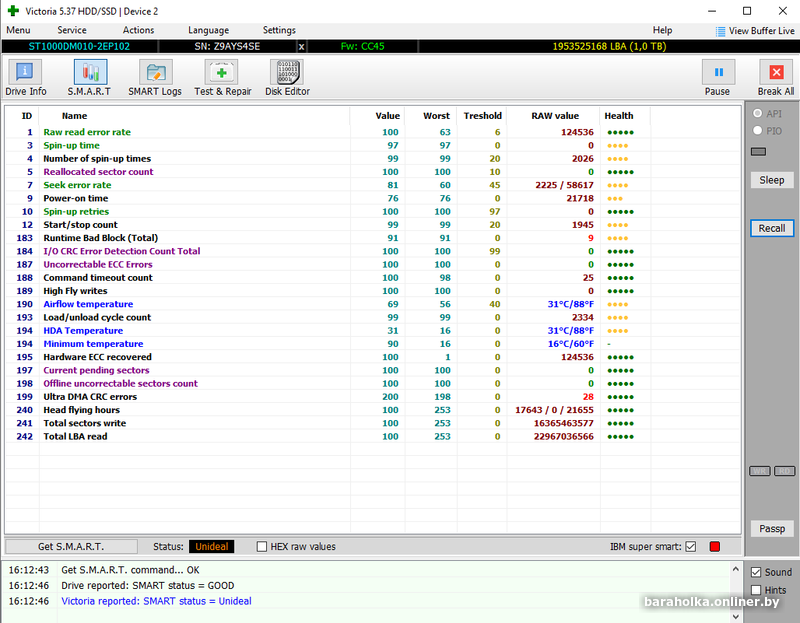Image resolution: width=800 pixels, height=623 pixels.
Task: Click log line 'Victoria reported: SMART status = Unideal'
Action: tap(156, 601)
